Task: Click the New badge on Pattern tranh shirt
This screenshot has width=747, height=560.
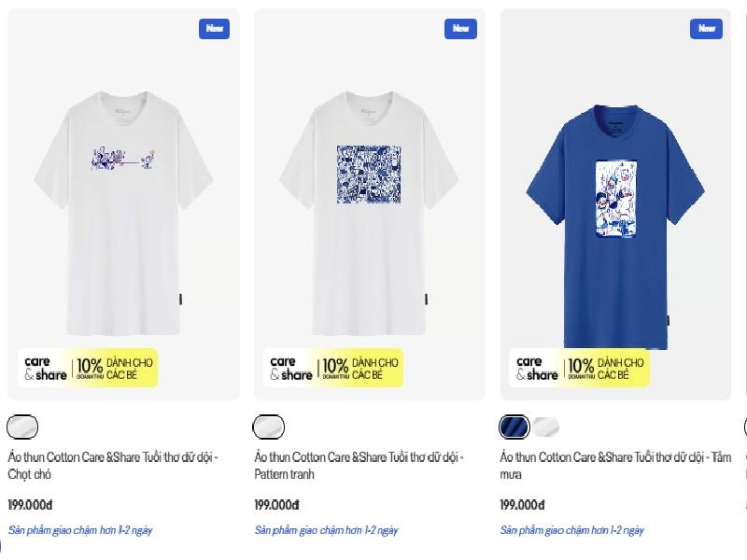Action: point(460,29)
